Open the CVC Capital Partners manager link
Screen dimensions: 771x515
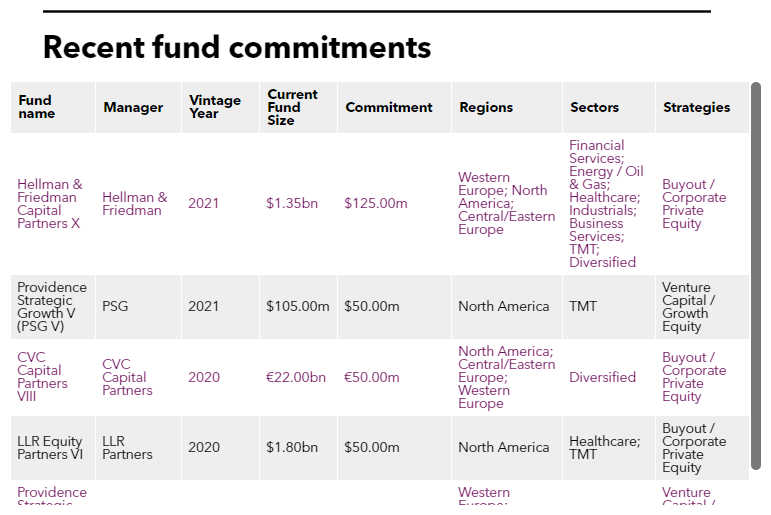[127, 377]
